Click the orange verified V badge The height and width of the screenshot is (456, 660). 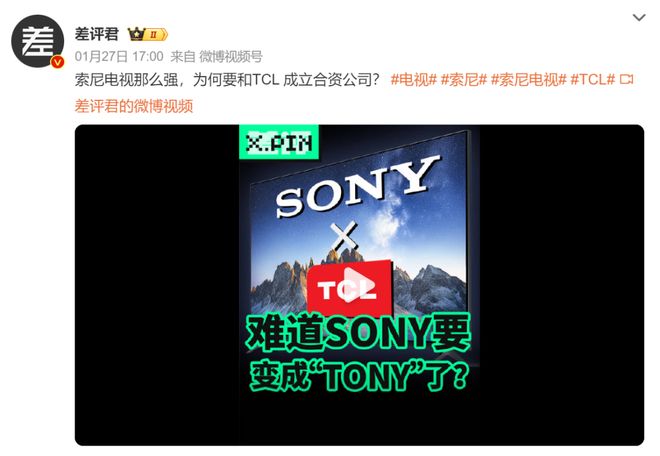click(57, 62)
